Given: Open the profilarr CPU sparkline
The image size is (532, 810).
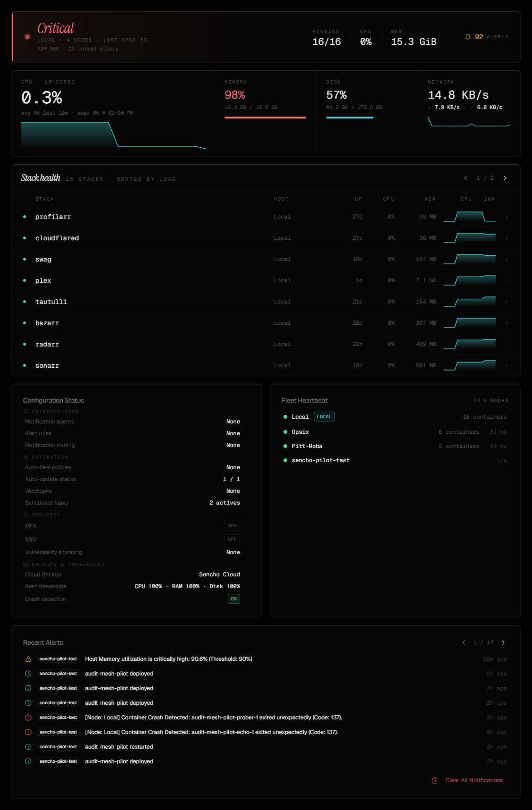Looking at the screenshot, I should click(x=470, y=217).
